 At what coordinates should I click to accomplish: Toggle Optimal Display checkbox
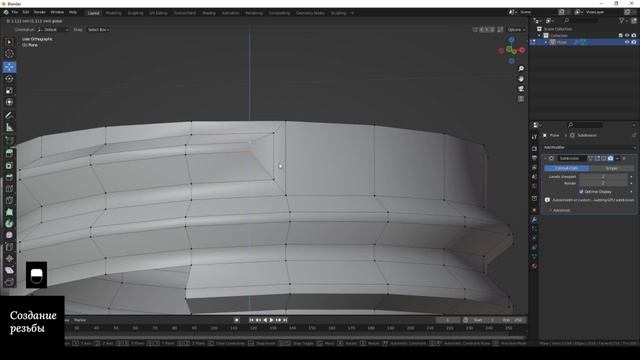click(581, 191)
